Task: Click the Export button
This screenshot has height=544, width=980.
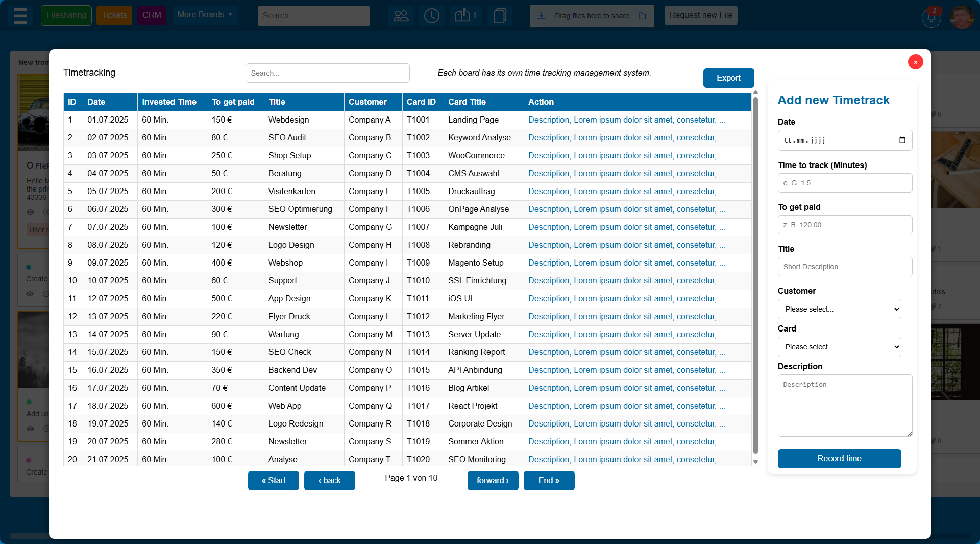Action: click(x=728, y=78)
